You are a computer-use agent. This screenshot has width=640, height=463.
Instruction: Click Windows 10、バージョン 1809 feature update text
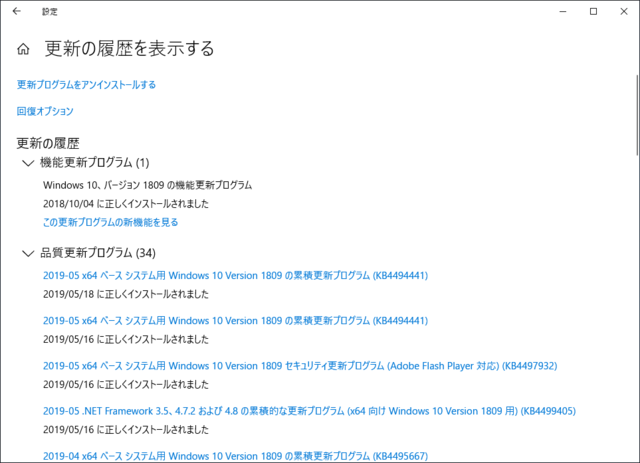coord(147,185)
